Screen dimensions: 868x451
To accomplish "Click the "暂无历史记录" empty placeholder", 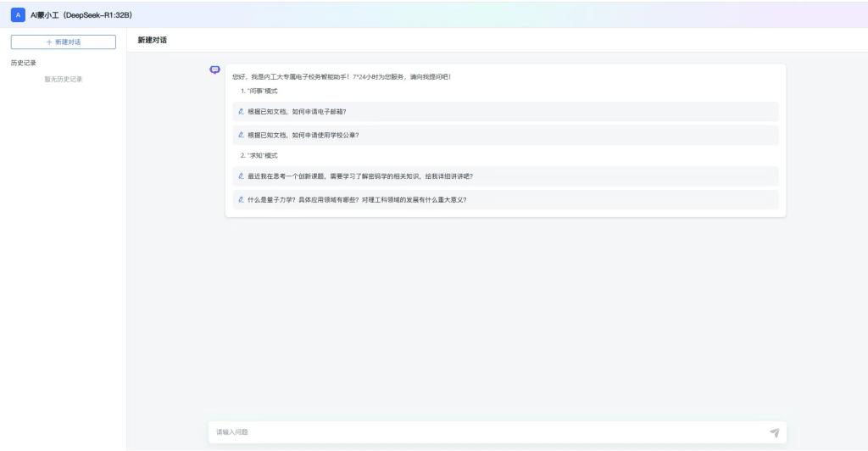I will coord(64,79).
